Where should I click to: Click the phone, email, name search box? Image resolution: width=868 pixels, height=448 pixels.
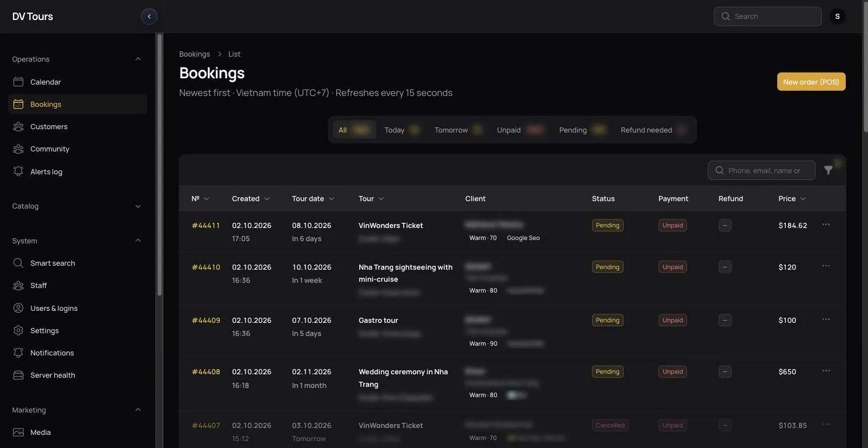pyautogui.click(x=762, y=170)
